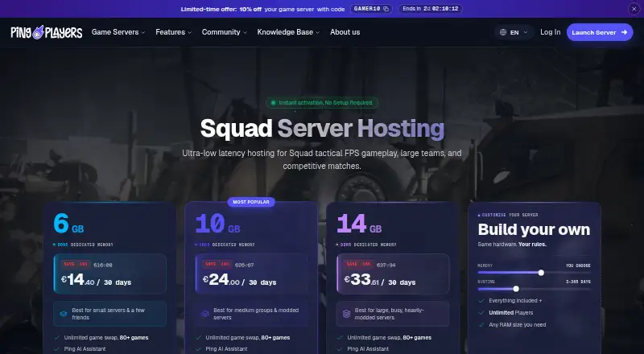This screenshot has height=354, width=644.
Task: Click green dot in Instant activation badge
Action: (273, 103)
